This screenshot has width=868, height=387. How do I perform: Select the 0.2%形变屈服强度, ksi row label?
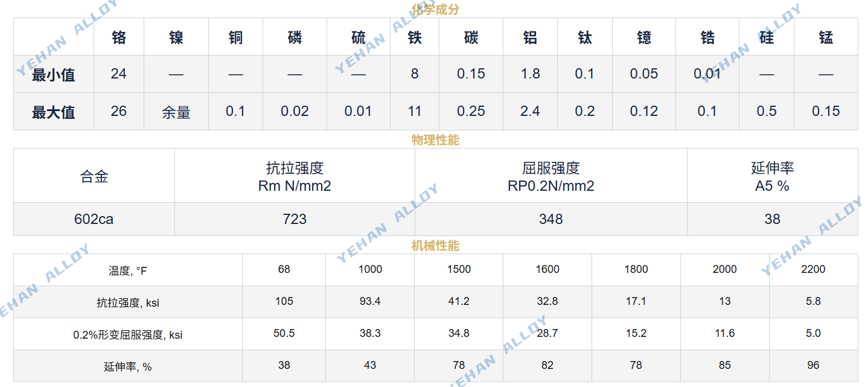click(x=128, y=335)
